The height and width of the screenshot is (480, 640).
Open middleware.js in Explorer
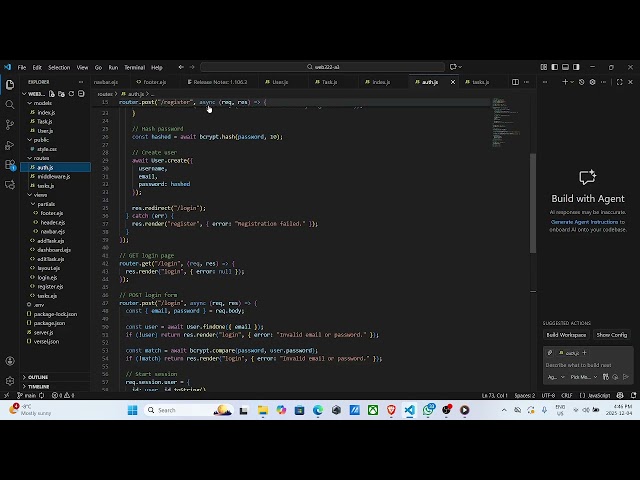53,176
